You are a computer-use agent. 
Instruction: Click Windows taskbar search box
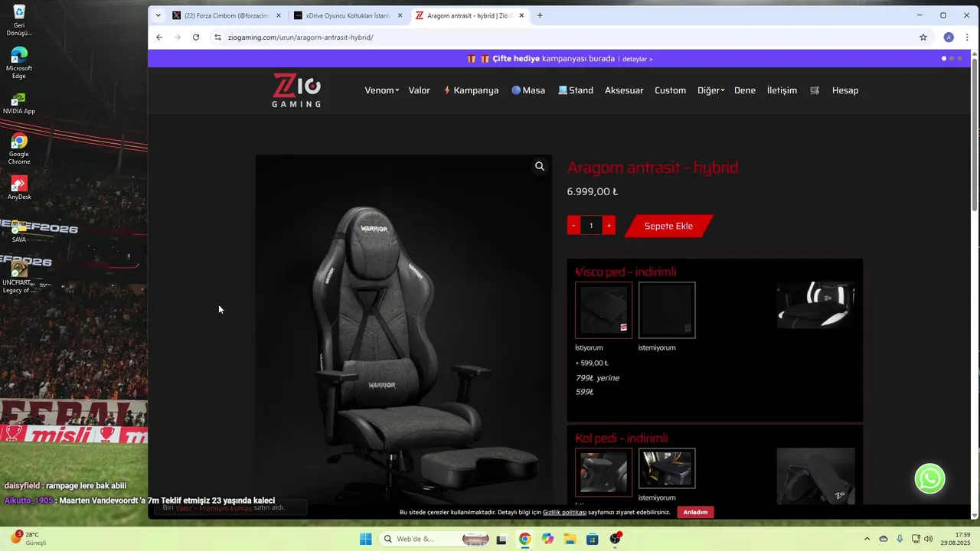click(x=435, y=539)
